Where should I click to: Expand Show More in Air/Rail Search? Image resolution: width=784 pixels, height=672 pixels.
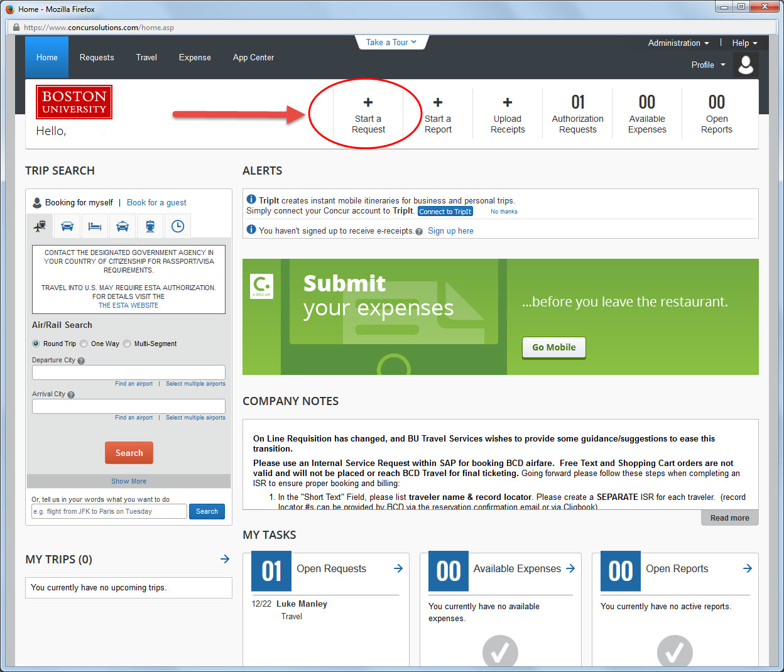point(129,481)
